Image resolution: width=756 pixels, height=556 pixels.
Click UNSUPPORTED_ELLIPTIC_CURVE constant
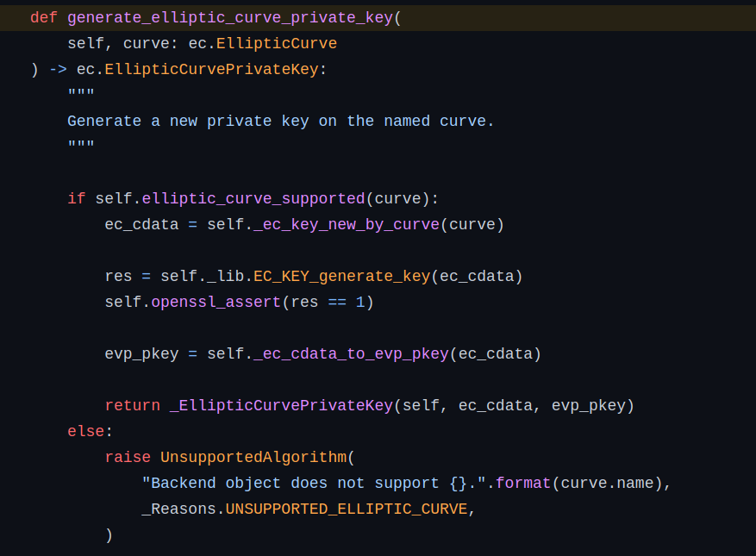click(347, 509)
